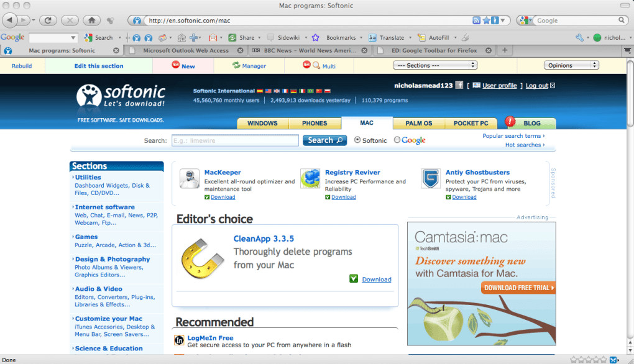634x364 pixels.
Task: Select the Google search radio button
Action: [397, 140]
